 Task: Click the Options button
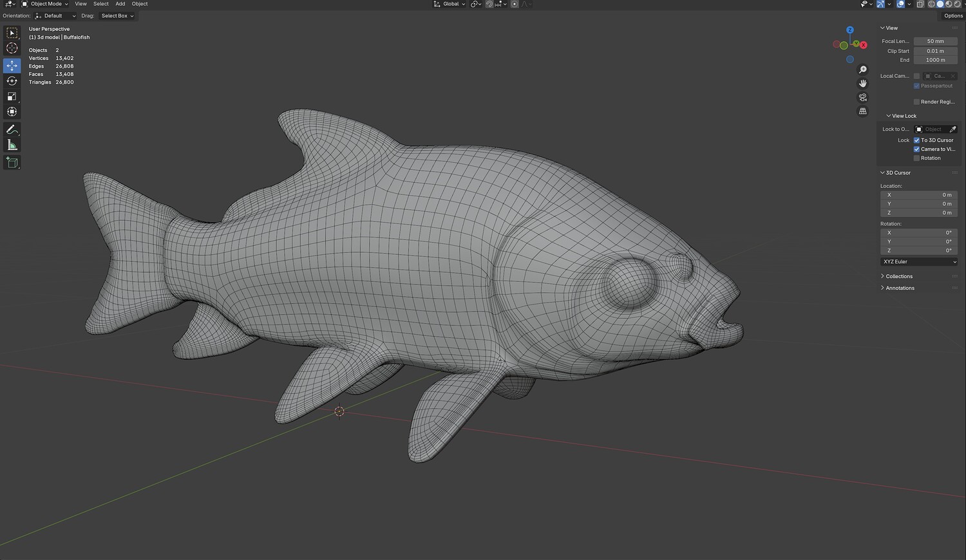coord(953,15)
